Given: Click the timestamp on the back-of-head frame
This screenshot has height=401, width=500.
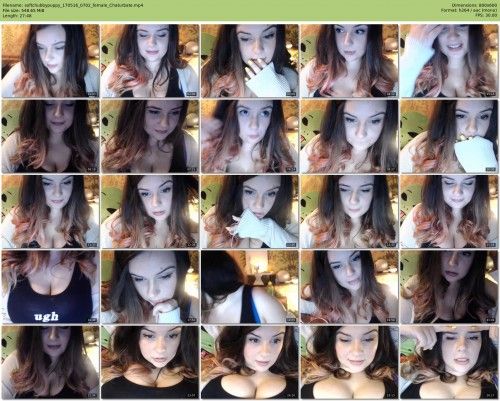Looking at the screenshot, I should pyautogui.click(x=291, y=320).
